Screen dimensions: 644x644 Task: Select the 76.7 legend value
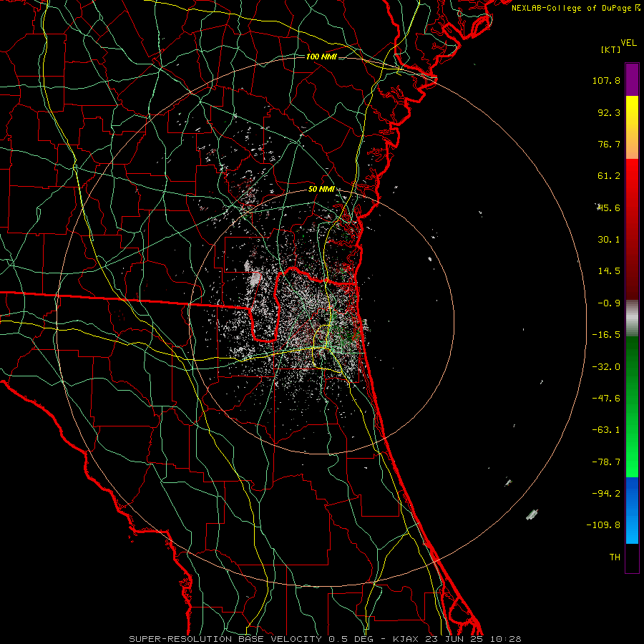609,144
